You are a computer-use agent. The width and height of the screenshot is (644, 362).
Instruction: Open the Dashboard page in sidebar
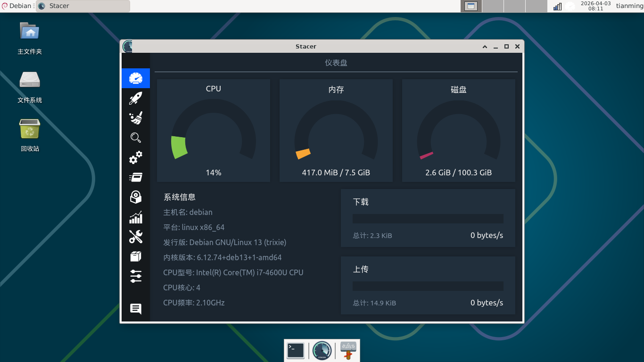coord(136,78)
